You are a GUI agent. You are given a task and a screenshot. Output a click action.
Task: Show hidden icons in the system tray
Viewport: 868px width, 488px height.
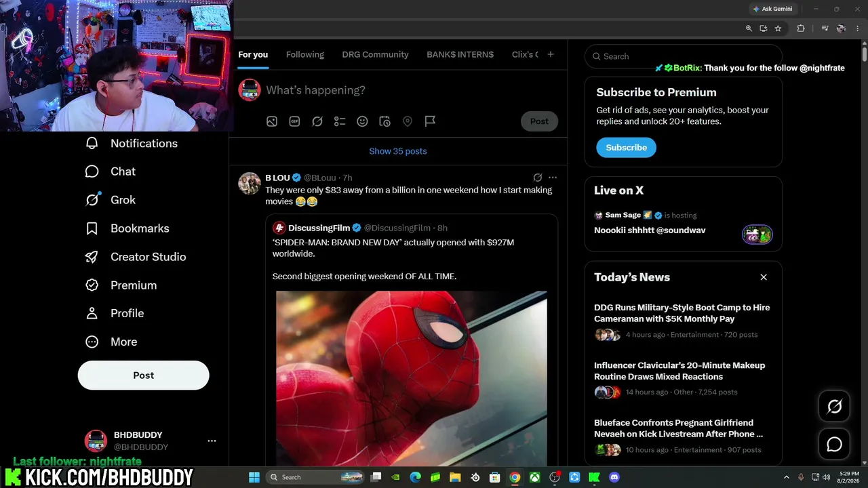click(787, 477)
